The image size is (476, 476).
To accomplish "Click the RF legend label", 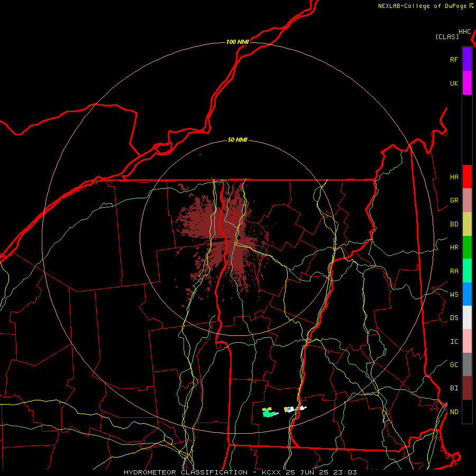I will [454, 59].
